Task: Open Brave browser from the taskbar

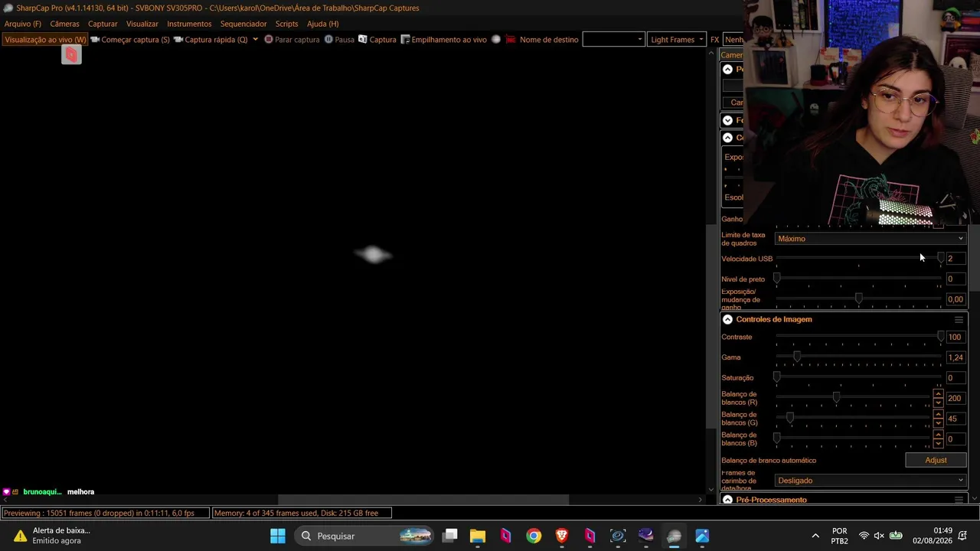Action: pyautogui.click(x=562, y=536)
